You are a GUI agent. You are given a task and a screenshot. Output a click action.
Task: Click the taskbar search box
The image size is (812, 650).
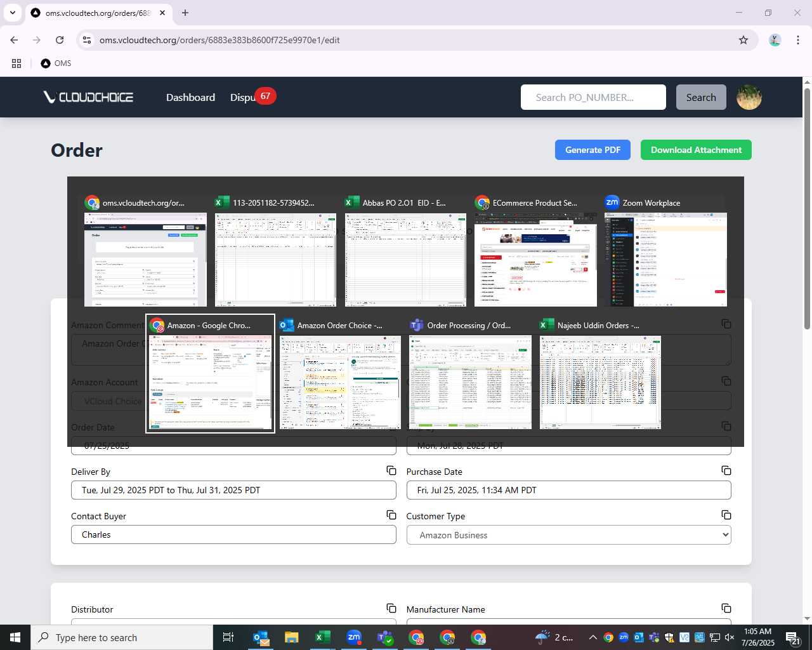(x=122, y=637)
